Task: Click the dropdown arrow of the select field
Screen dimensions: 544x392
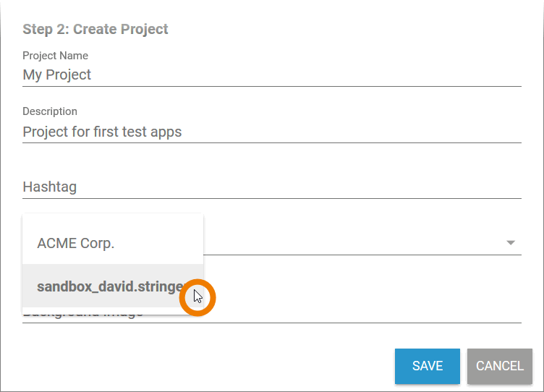Action: click(x=511, y=243)
